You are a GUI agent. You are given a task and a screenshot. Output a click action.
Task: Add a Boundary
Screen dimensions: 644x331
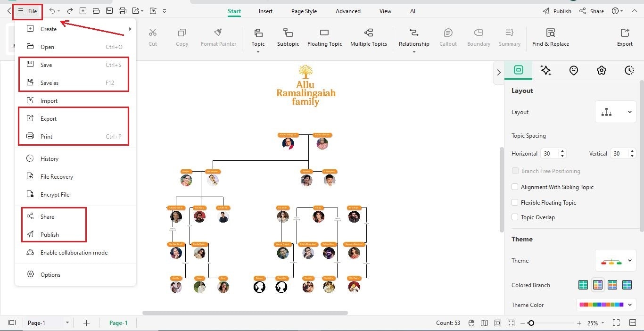(479, 37)
